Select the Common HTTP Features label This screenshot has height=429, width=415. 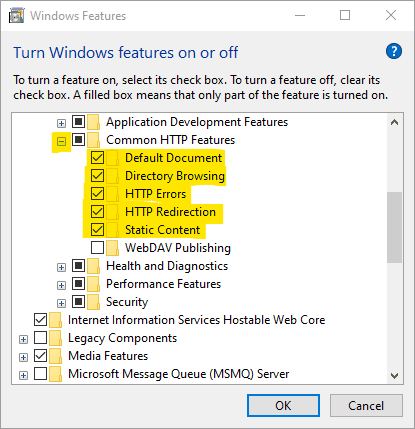[x=171, y=140]
